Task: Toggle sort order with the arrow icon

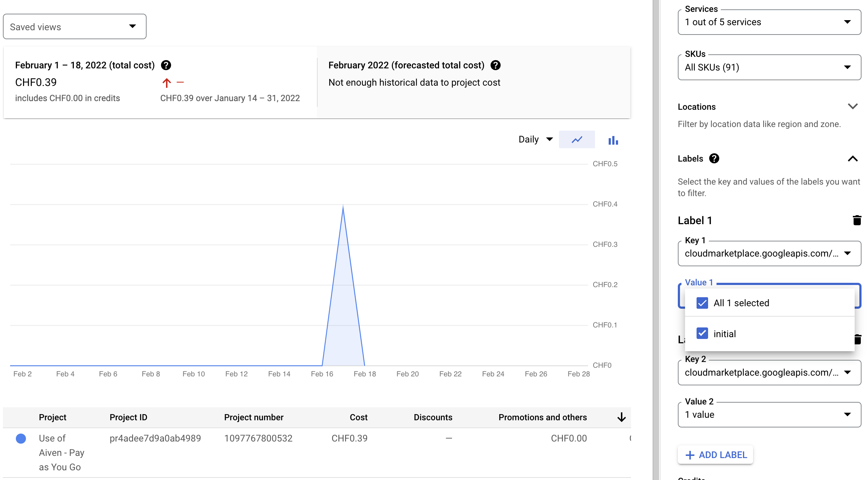Action: point(621,417)
